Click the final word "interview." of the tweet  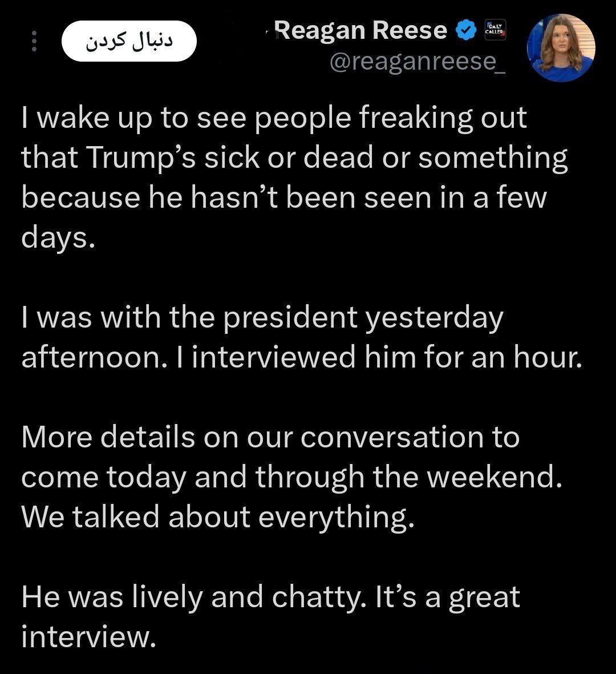[x=89, y=637]
